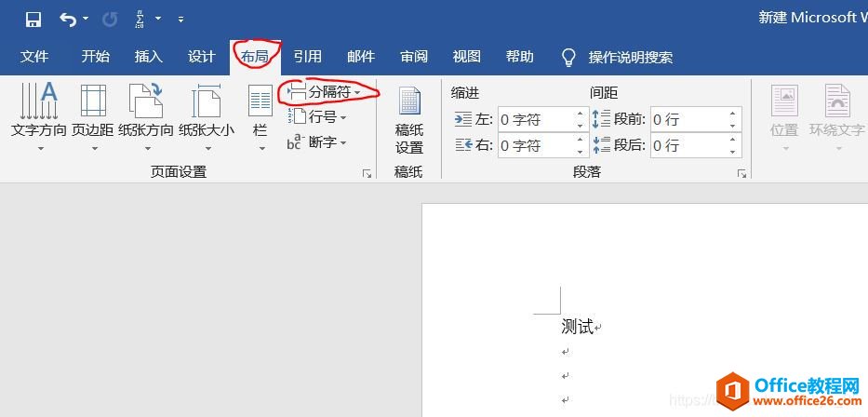Image resolution: width=868 pixels, height=417 pixels.
Task: Click the left indent icon beside 左
Action: tap(462, 119)
